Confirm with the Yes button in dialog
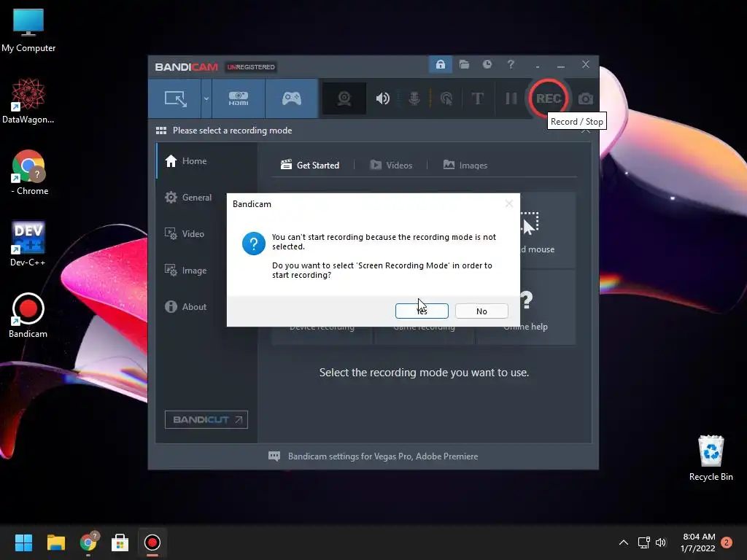747x560 pixels. 422,311
